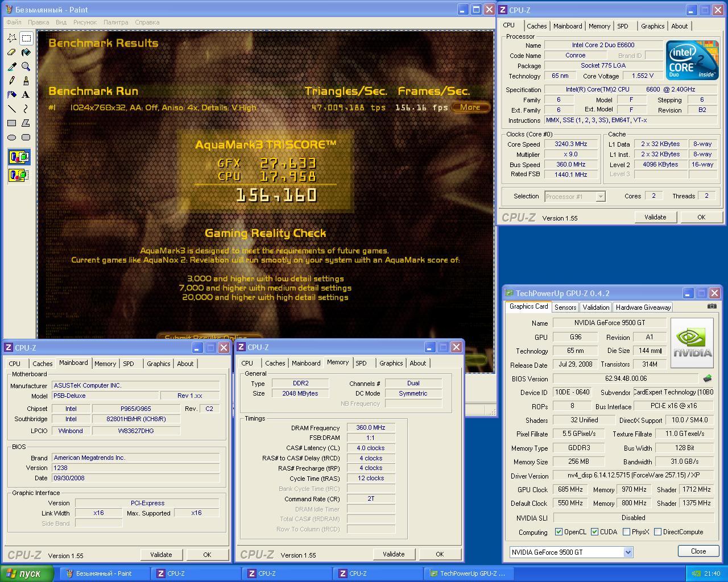Screen dimensions: 728x582
Task: Click the P5B-Deluxe model field
Action: (105, 396)
